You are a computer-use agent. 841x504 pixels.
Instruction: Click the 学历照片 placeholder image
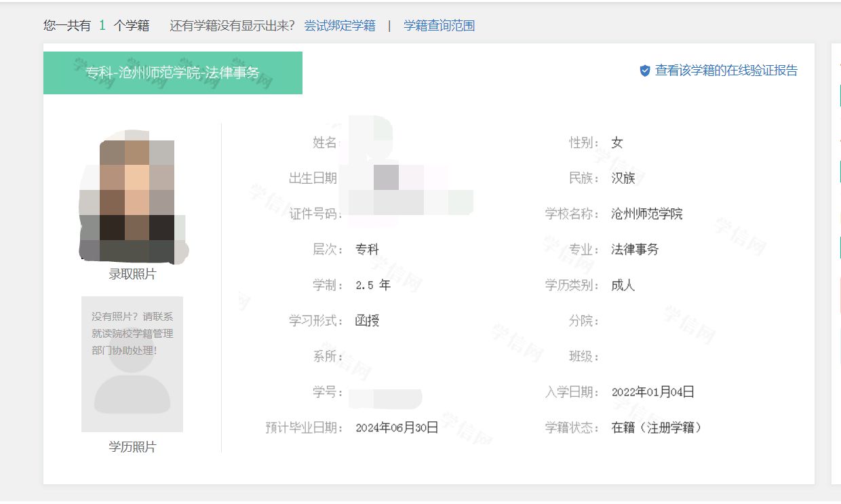pos(132,364)
